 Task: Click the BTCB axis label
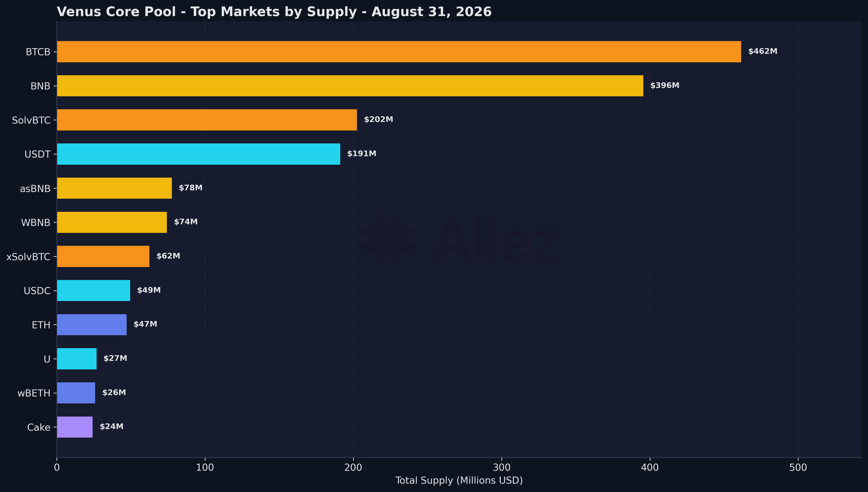click(x=38, y=52)
